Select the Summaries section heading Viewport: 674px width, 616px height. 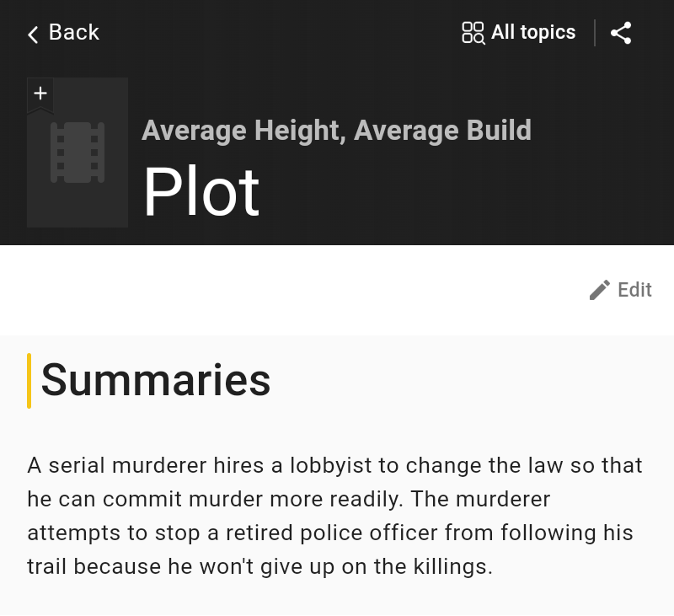(156, 379)
